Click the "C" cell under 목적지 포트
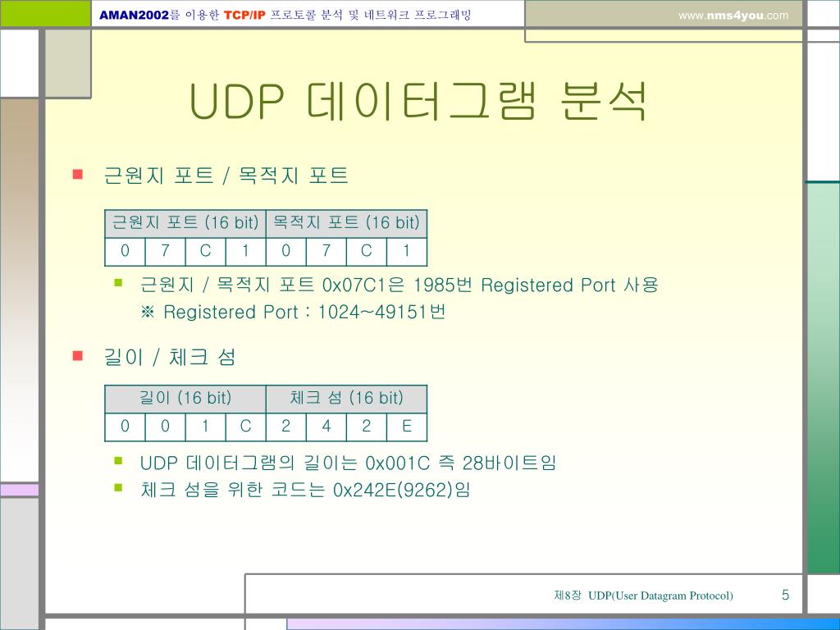 coord(367,251)
